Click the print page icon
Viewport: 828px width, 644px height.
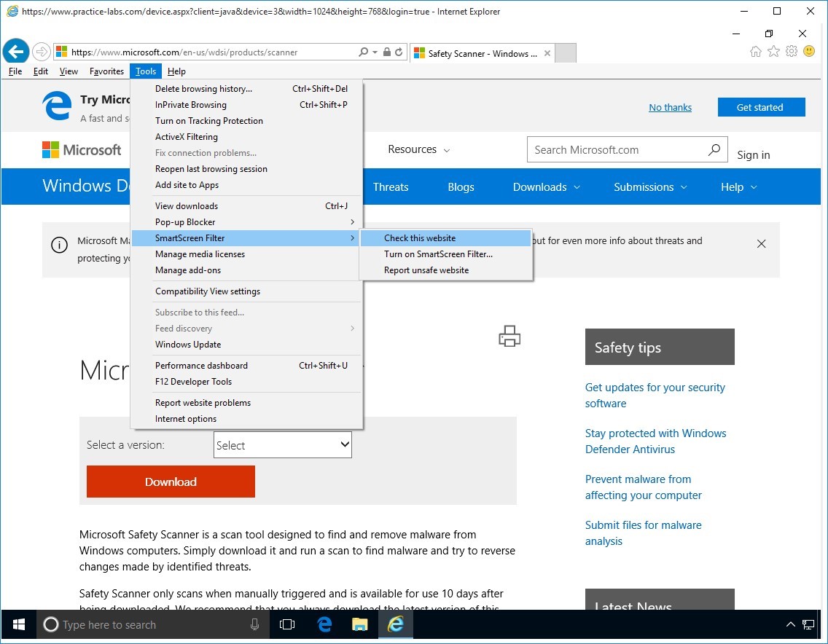pyautogui.click(x=509, y=336)
